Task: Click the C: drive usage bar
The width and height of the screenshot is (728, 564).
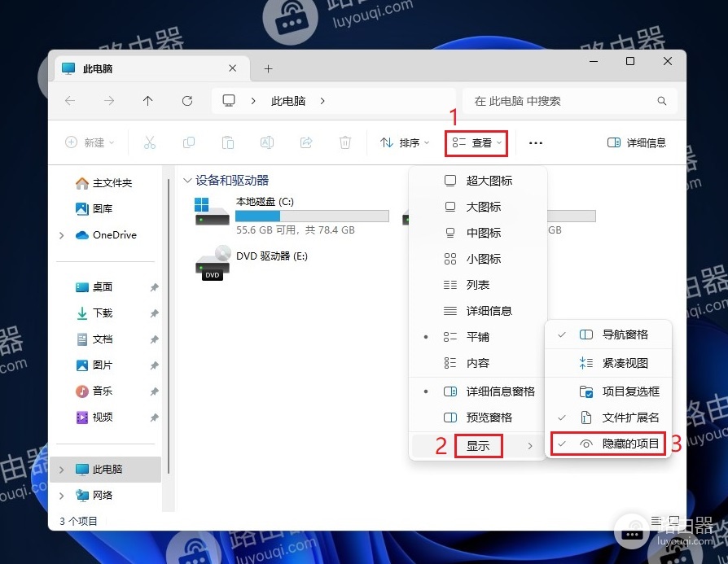Action: (312, 216)
